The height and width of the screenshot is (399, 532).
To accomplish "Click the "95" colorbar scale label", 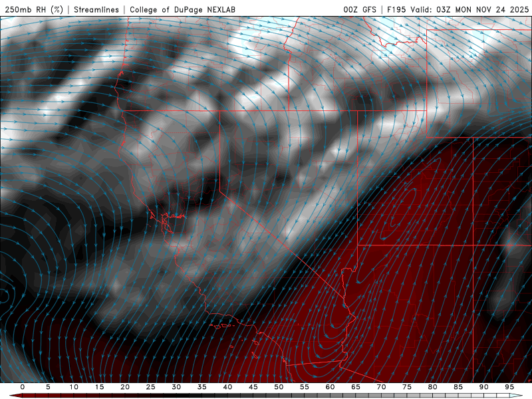I will (509, 387).
